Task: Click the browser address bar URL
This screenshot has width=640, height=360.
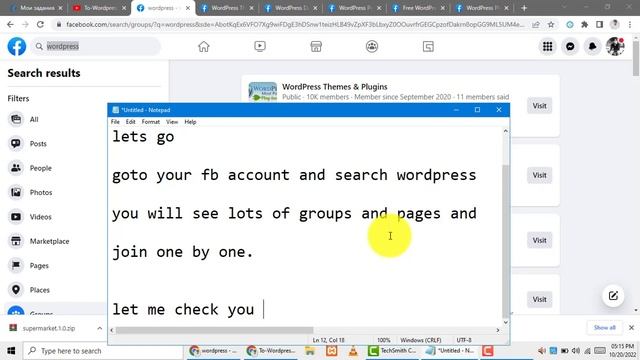Action: 295,24
